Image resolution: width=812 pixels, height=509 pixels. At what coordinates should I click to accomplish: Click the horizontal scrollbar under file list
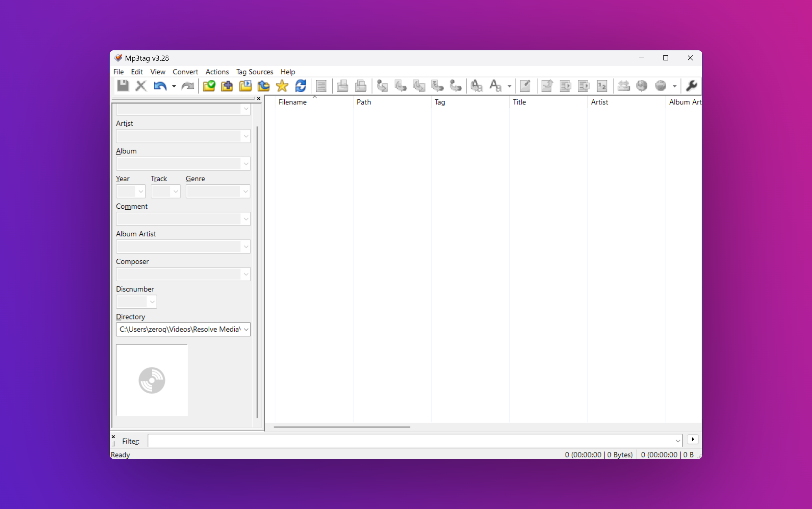coord(342,427)
